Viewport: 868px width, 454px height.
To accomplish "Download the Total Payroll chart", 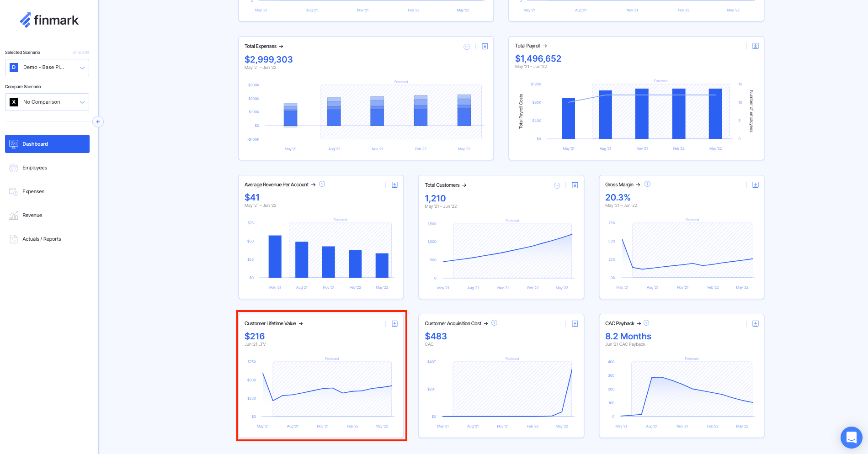I will (755, 46).
